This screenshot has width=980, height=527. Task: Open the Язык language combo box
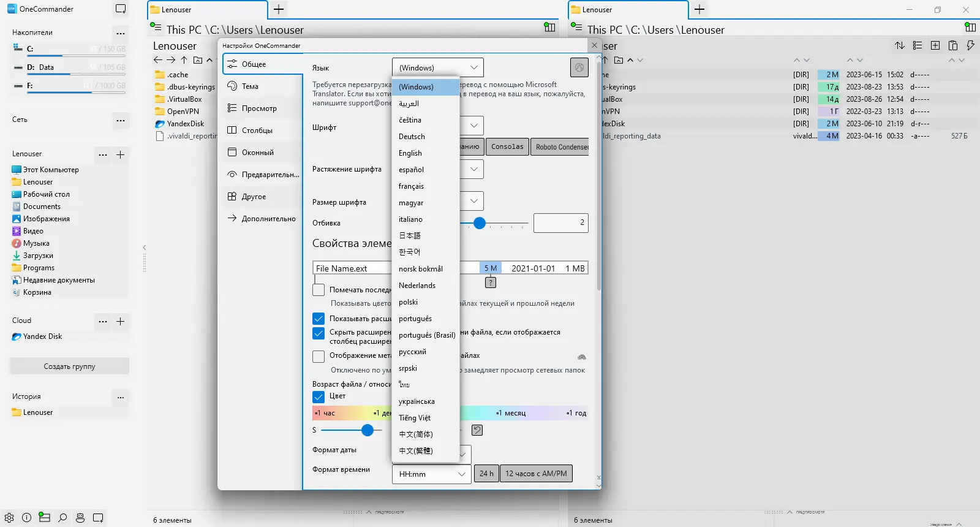437,67
